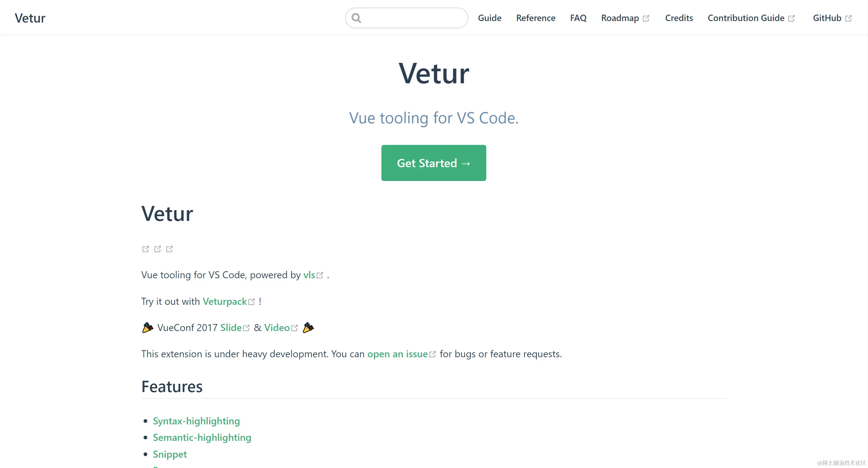Open the VueConf Video link
Viewport: 868px width, 468px height.
click(277, 327)
